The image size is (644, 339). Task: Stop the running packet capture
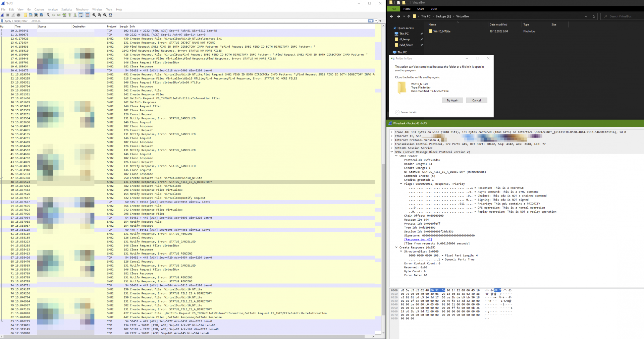[8, 15]
